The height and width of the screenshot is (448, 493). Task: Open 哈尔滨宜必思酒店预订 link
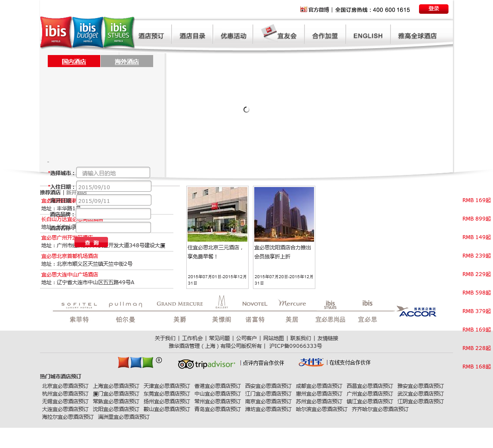pyautogui.click(x=322, y=409)
